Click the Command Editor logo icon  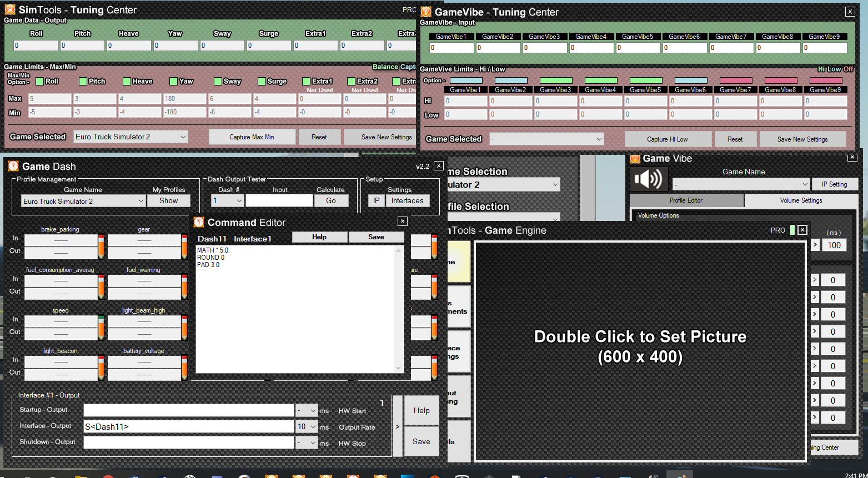[199, 222]
